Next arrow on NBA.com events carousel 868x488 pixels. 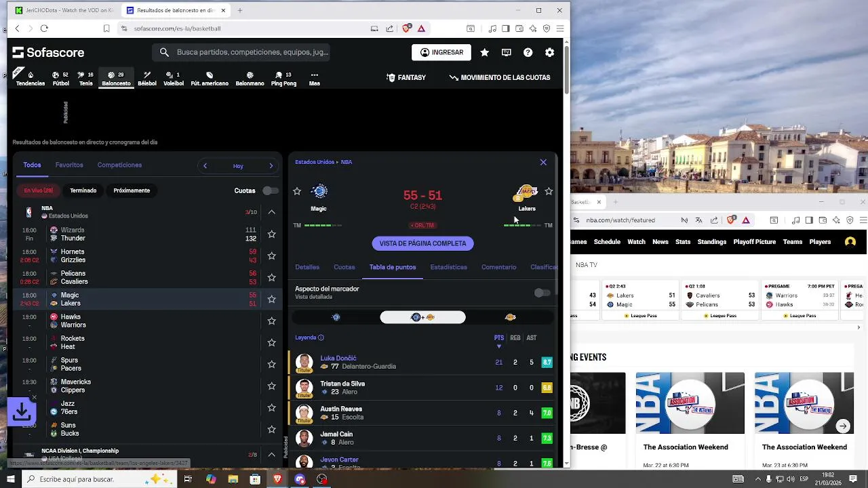point(843,426)
